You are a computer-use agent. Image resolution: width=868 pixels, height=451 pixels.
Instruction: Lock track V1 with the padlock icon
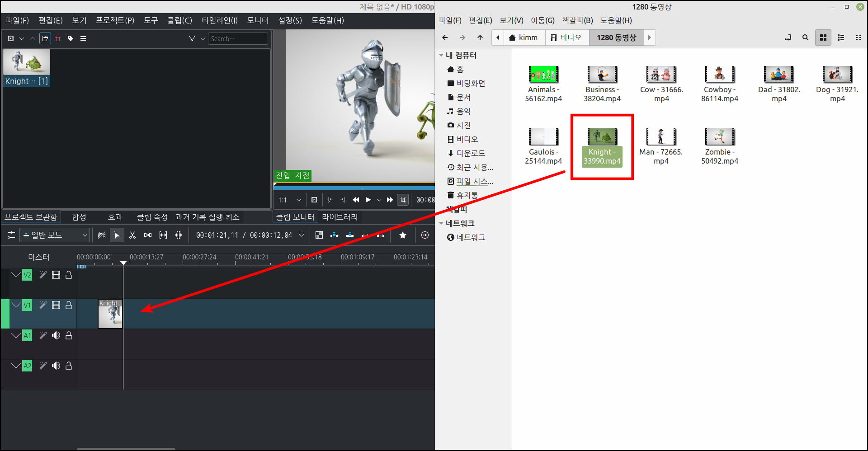point(69,305)
